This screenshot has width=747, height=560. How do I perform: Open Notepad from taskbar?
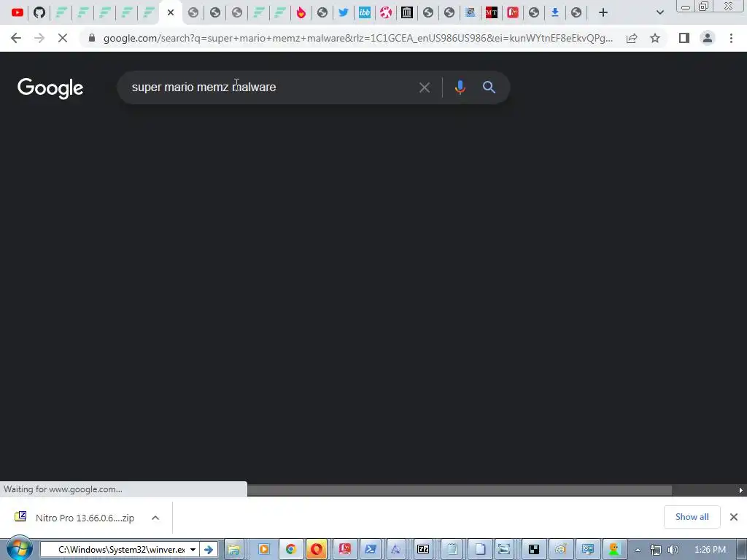coord(452,550)
